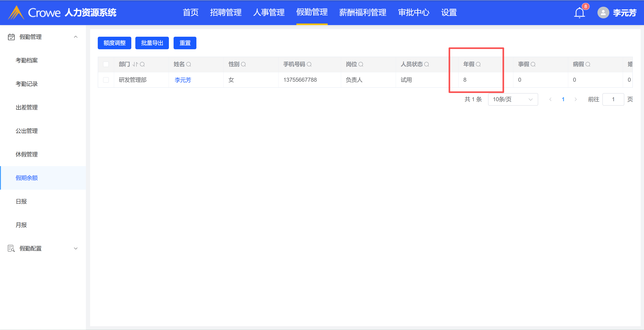Open search filter for 岗位 column
This screenshot has height=330, width=644.
pos(361,64)
